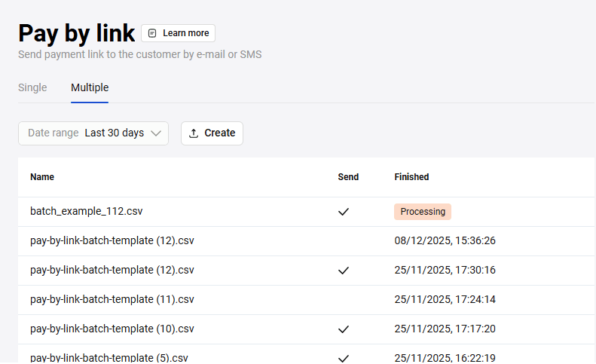Viewport: 596px width, 364px height.
Task: Click the Finished column header
Action: pyautogui.click(x=411, y=177)
